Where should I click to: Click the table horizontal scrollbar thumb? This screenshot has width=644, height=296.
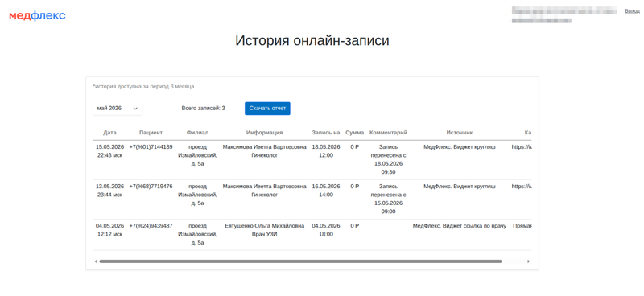pyautogui.click(x=300, y=261)
